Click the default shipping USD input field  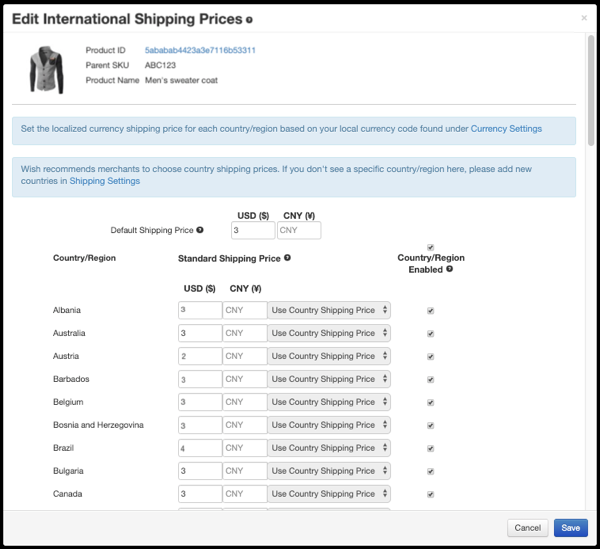pos(252,231)
